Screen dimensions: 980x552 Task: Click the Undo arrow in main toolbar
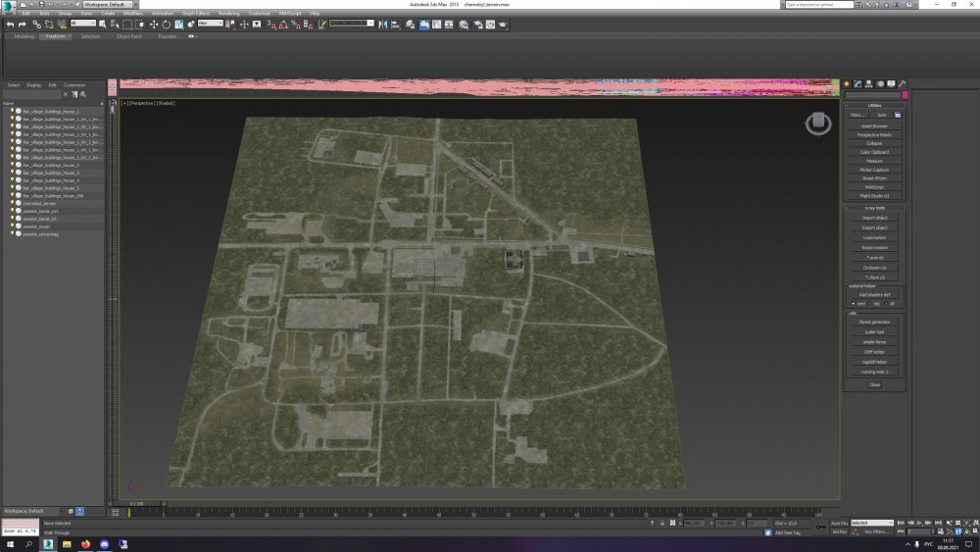pos(10,25)
